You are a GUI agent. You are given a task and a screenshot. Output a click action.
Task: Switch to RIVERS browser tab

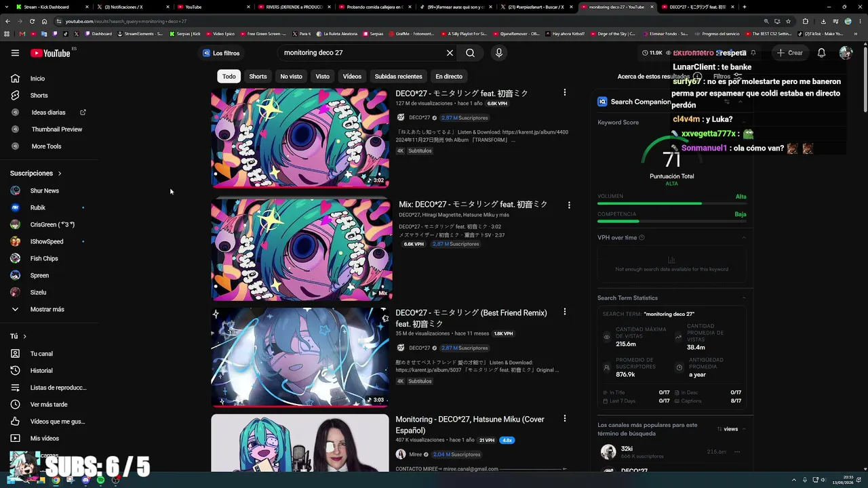click(294, 7)
